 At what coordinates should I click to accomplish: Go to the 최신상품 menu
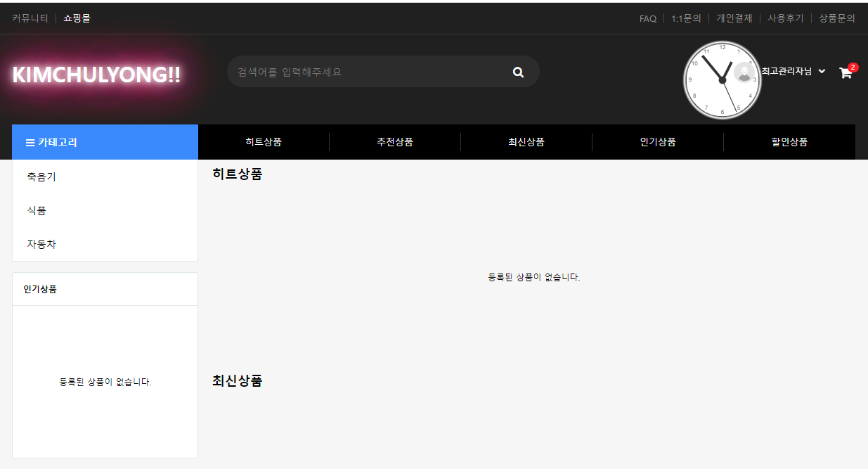(526, 142)
